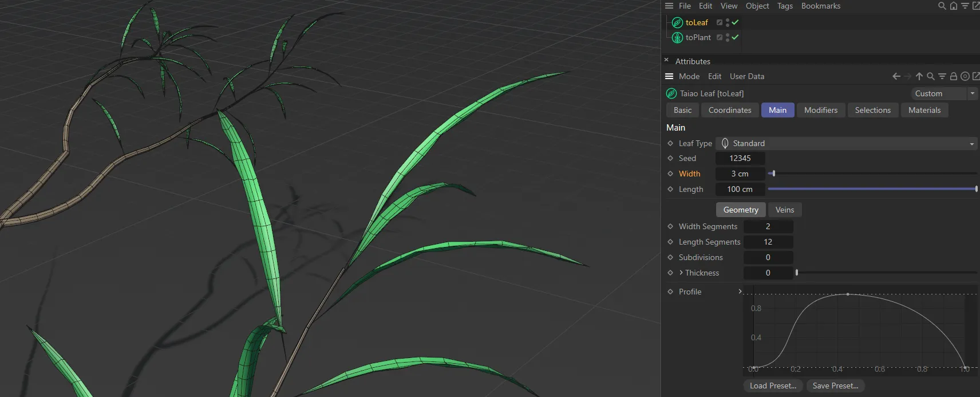
Task: Open the Leaf Type Standard dropdown
Action: pyautogui.click(x=847, y=143)
